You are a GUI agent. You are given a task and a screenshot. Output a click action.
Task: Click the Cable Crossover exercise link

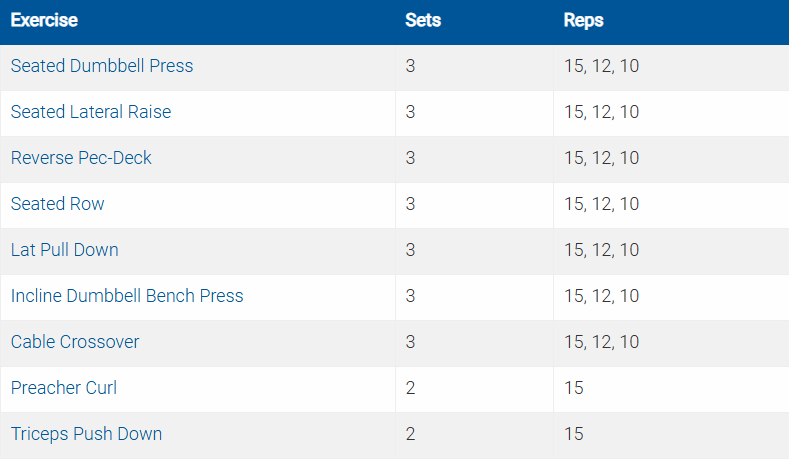(75, 342)
